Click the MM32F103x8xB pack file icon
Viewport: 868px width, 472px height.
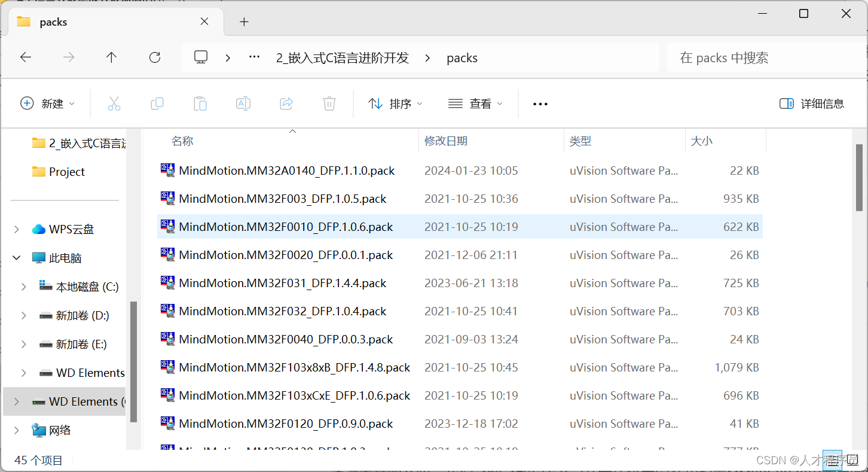click(x=168, y=367)
